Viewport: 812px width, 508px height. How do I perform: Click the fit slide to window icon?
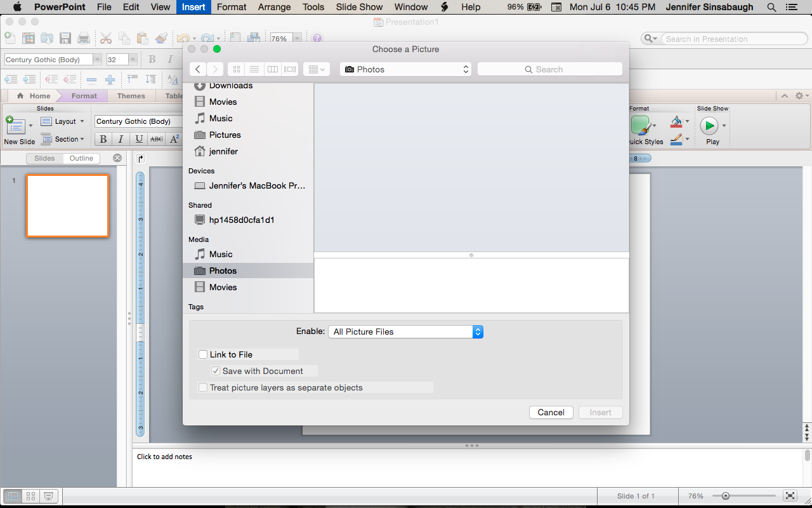click(x=790, y=496)
